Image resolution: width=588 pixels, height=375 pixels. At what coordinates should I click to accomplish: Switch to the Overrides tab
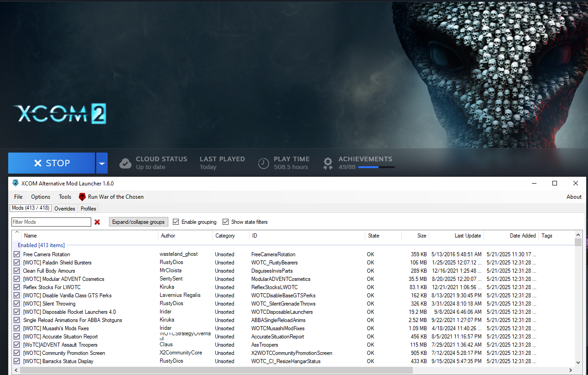pyautogui.click(x=65, y=209)
